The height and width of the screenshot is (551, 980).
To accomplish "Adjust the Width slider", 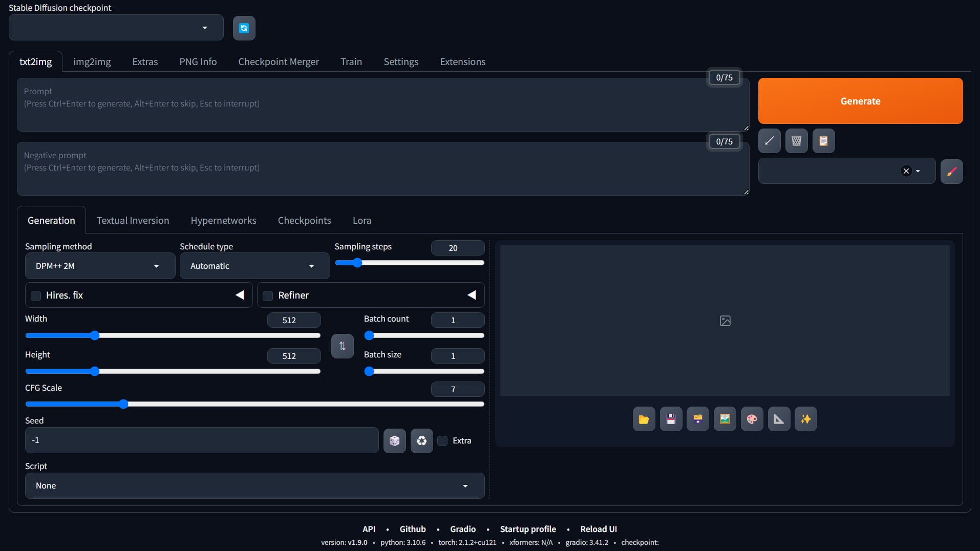I will [x=173, y=335].
